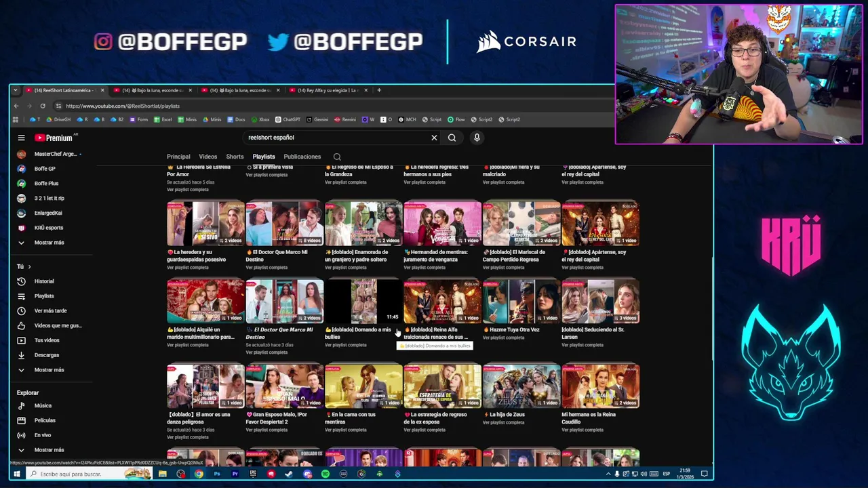Open the Docs bookmark
The image size is (868, 488).
click(236, 119)
